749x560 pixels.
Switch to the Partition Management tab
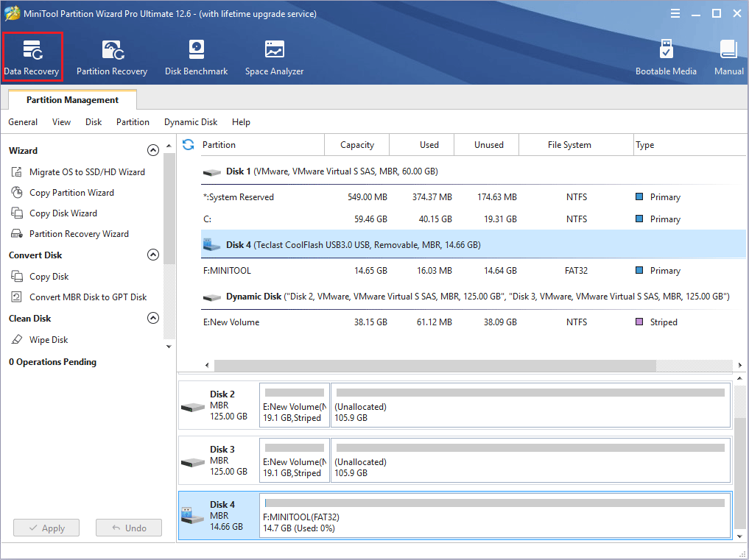tap(71, 99)
